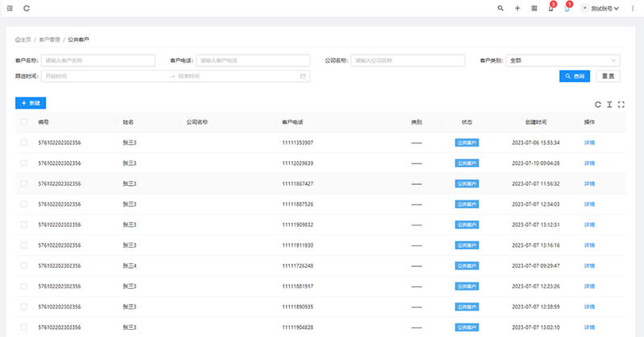Check the row with phone 11111881917
Viewport: 644px width, 337px height.
point(24,286)
